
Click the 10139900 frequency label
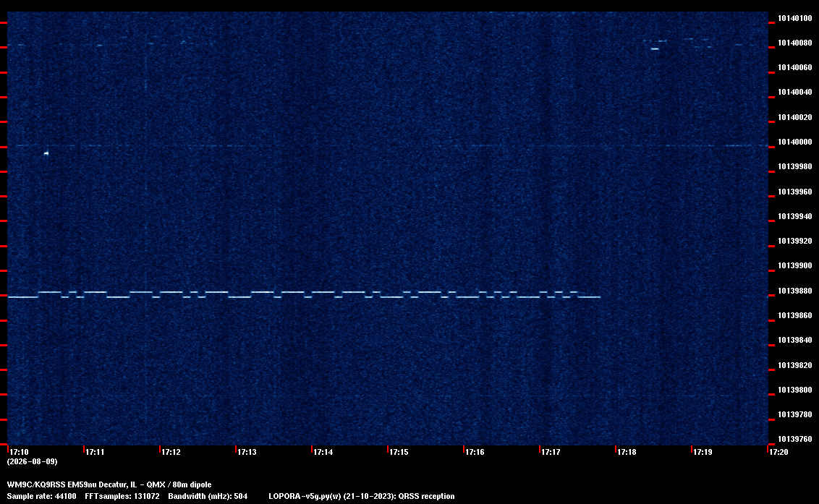point(794,266)
